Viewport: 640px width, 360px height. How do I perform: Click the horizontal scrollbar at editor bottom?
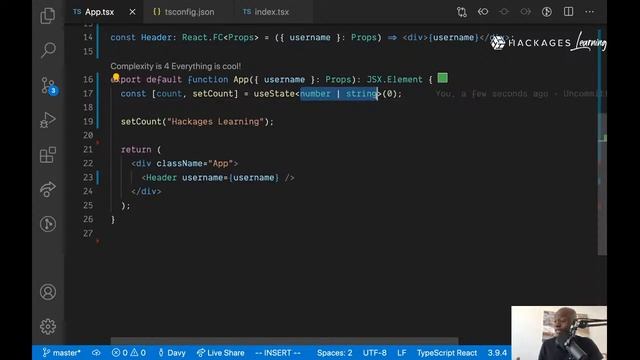(x=284, y=340)
